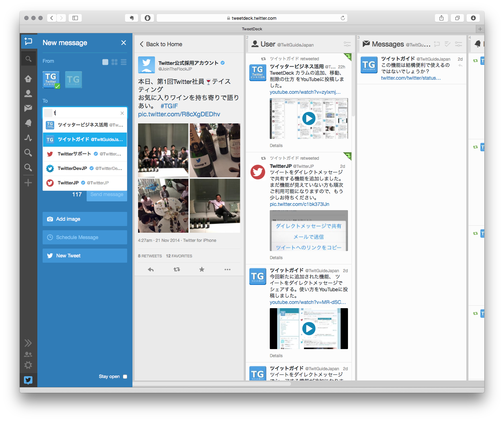The width and height of the screenshot is (504, 421).
Task: Jump to Notifications column via bell icon
Action: [28, 123]
